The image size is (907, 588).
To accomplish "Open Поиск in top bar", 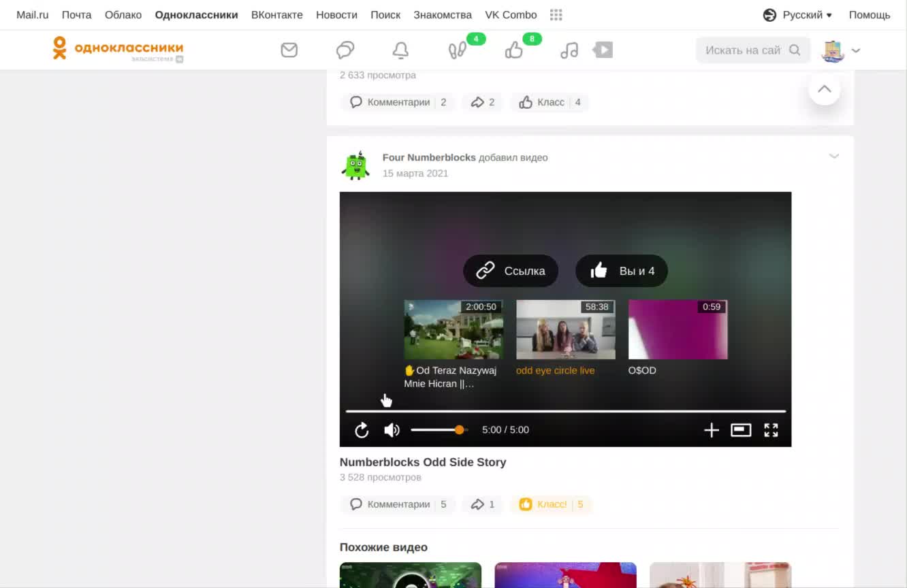I will click(x=385, y=15).
